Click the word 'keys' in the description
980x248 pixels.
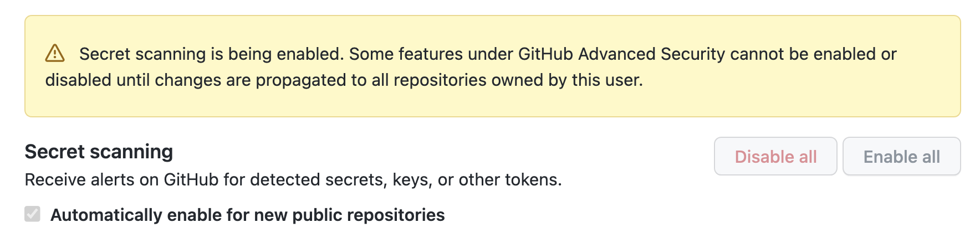[x=412, y=180]
